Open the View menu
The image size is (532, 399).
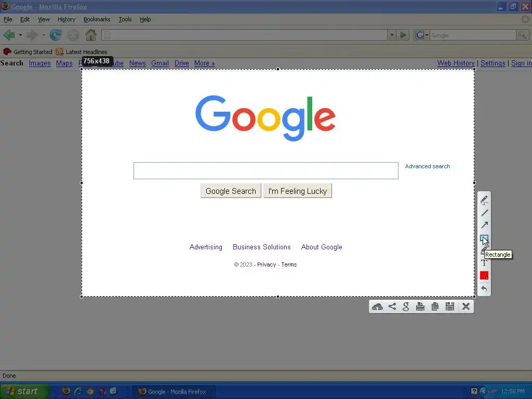click(x=44, y=19)
